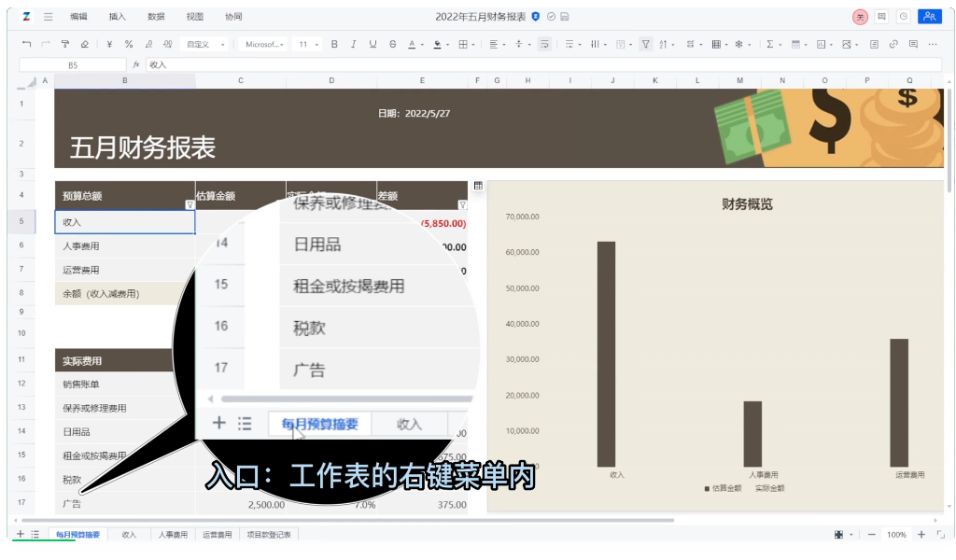Select the 每月预算摘要 sheet tab
The width and height of the screenshot is (956, 560).
[x=78, y=535]
